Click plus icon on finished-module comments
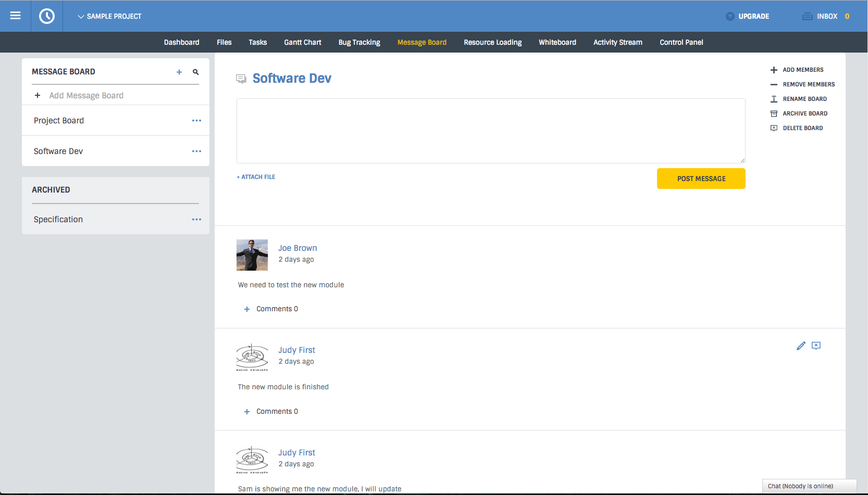This screenshot has height=495, width=868. coord(247,412)
